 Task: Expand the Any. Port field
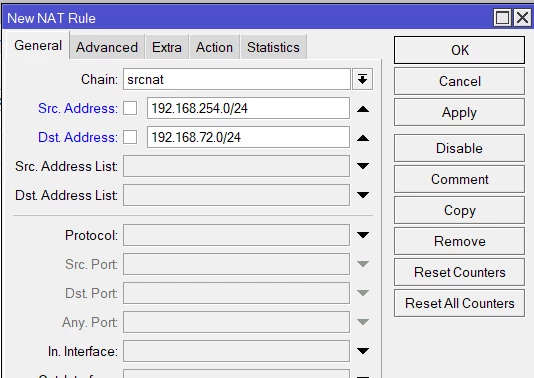[x=363, y=322]
